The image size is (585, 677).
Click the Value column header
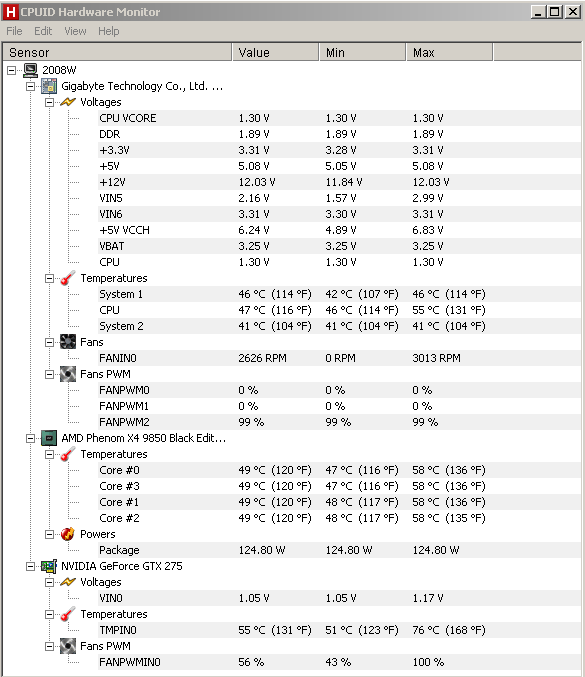pos(275,52)
